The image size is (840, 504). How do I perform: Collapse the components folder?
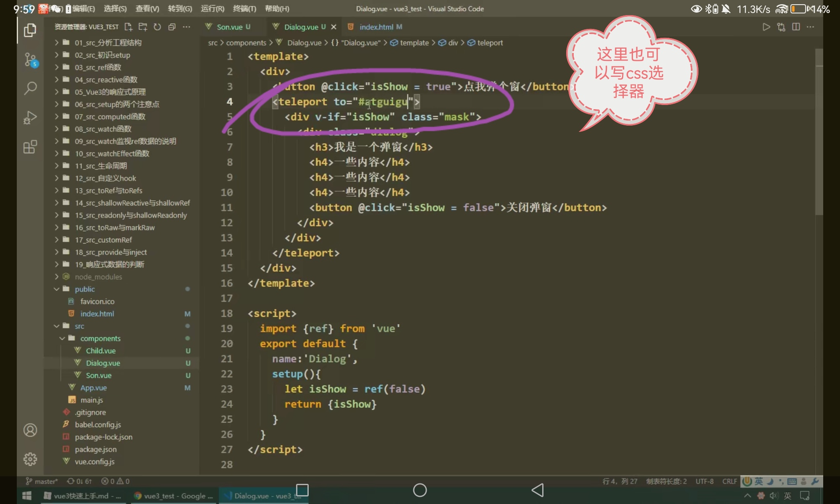[100, 338]
